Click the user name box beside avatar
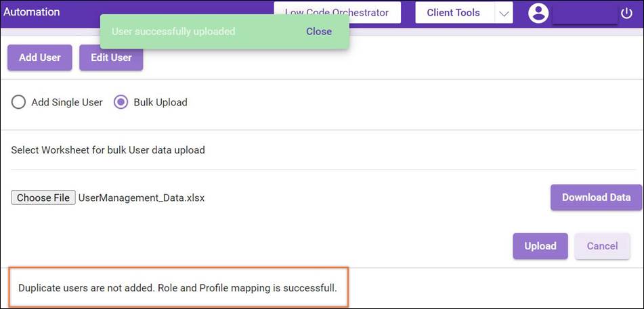This screenshot has width=644, height=309. 584,13
